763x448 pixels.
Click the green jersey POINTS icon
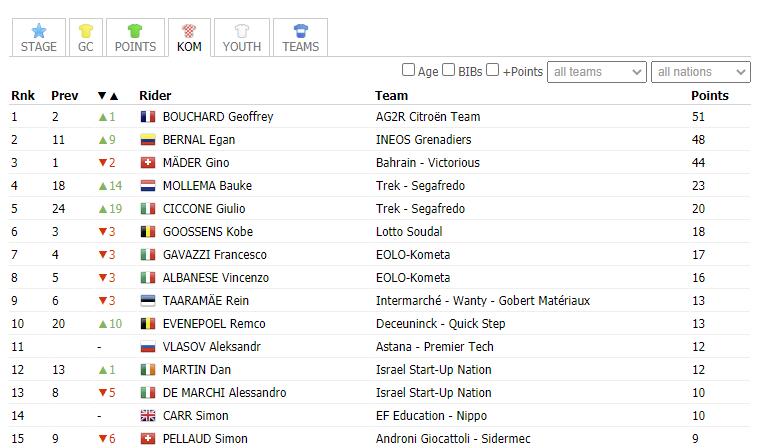point(135,31)
